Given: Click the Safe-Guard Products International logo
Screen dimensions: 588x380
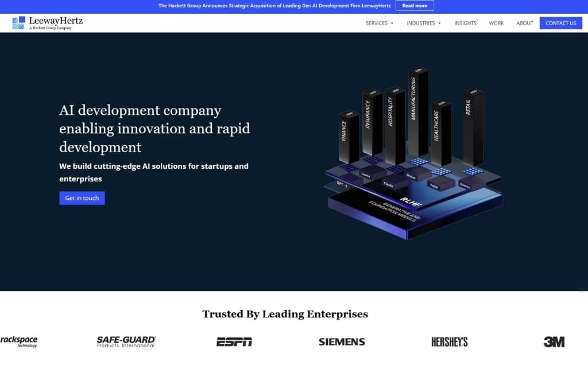Looking at the screenshot, I should click(126, 342).
